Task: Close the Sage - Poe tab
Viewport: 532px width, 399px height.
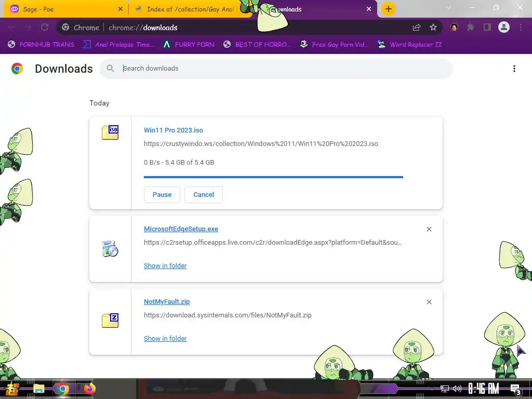Action: coord(121,9)
